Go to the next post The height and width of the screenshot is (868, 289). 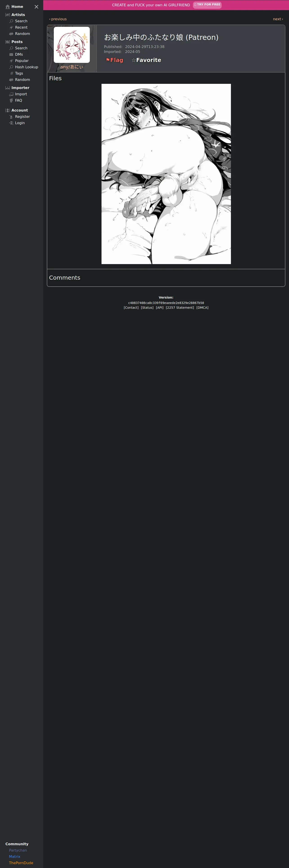tap(278, 19)
